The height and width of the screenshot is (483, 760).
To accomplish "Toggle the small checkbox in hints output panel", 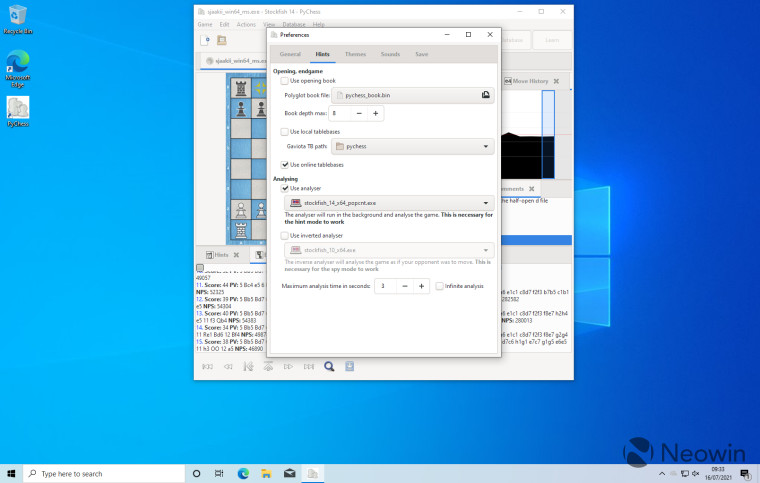I will click(x=200, y=267).
